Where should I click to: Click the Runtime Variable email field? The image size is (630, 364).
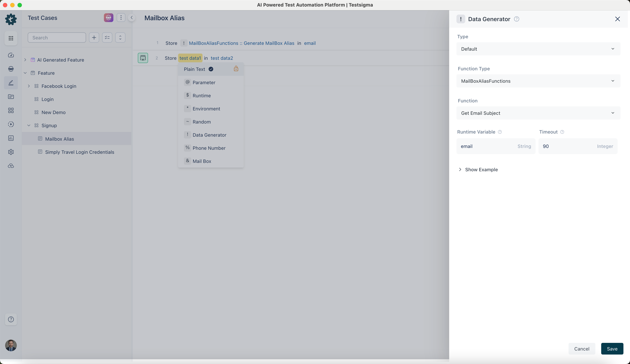click(x=496, y=146)
